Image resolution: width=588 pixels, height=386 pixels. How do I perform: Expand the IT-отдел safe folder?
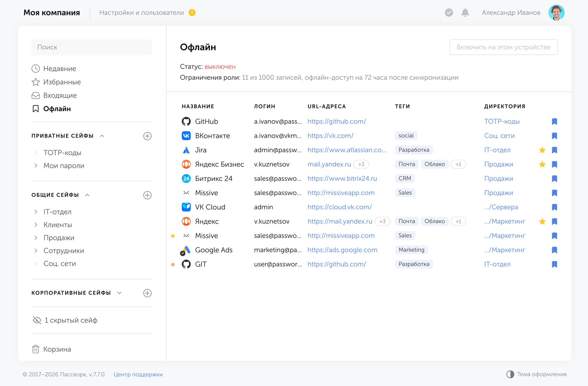36,212
